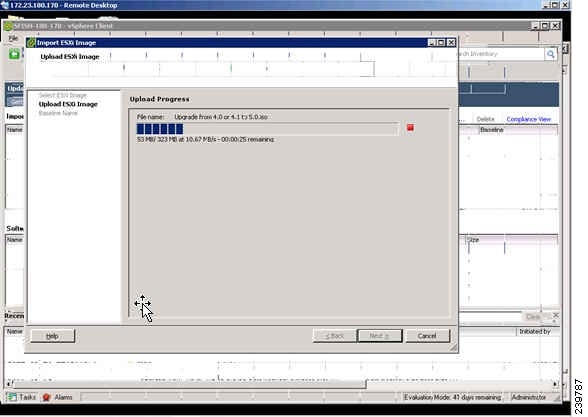
Task: Click the Size column header
Action: 512,240
